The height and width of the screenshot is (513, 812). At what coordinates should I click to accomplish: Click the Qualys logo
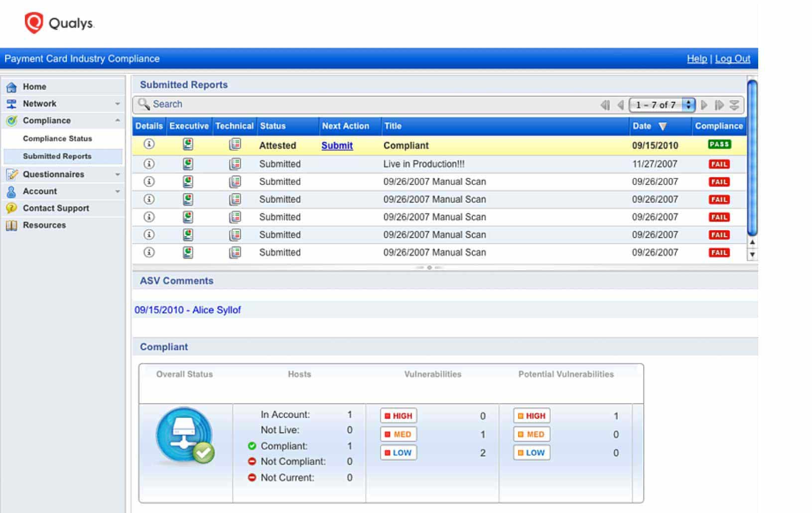point(58,22)
